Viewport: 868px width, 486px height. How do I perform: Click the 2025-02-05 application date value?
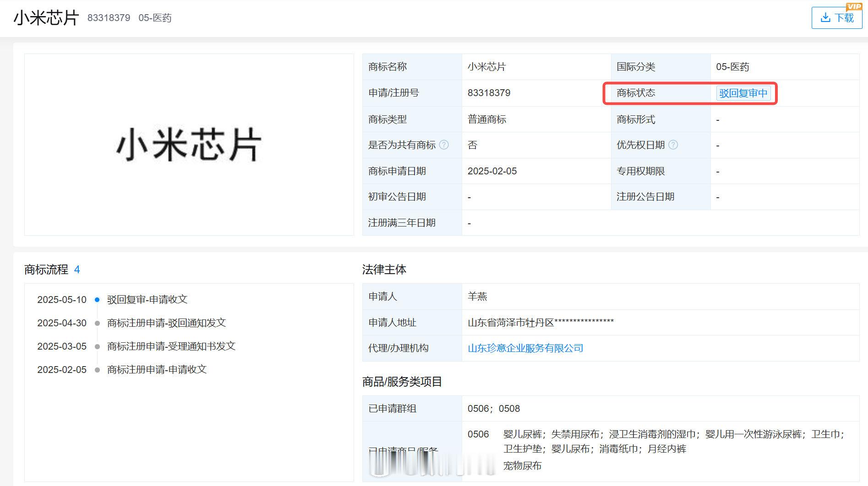point(492,171)
